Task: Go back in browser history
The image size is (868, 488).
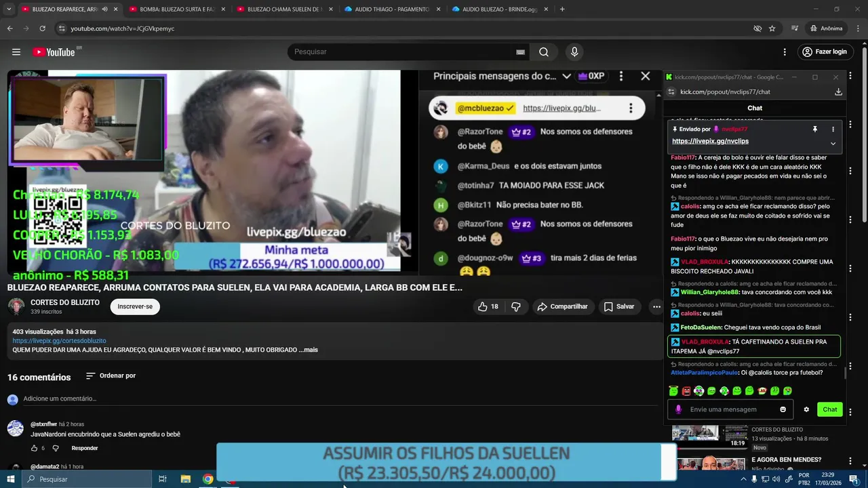Action: [x=9, y=28]
